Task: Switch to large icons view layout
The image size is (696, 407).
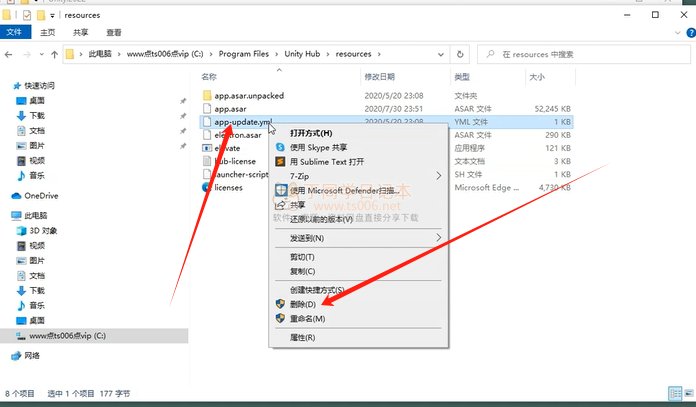Action: pos(689,393)
